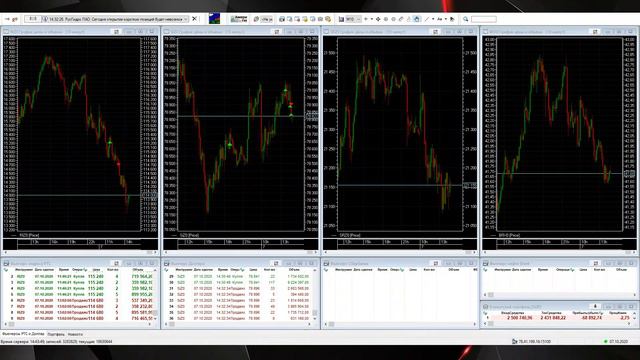Toggle the anchor icon in Brent futures table header
The width and height of the screenshot is (640, 360).
596,264
